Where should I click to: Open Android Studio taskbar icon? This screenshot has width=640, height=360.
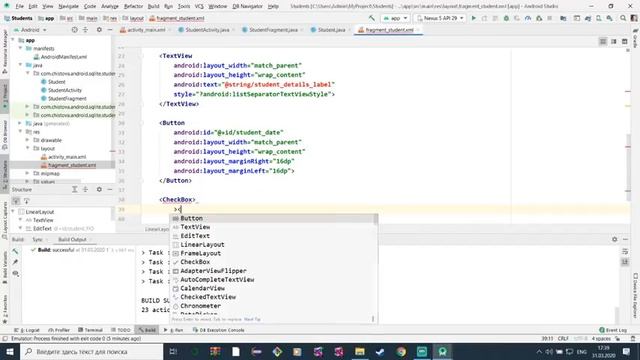tap(442, 351)
